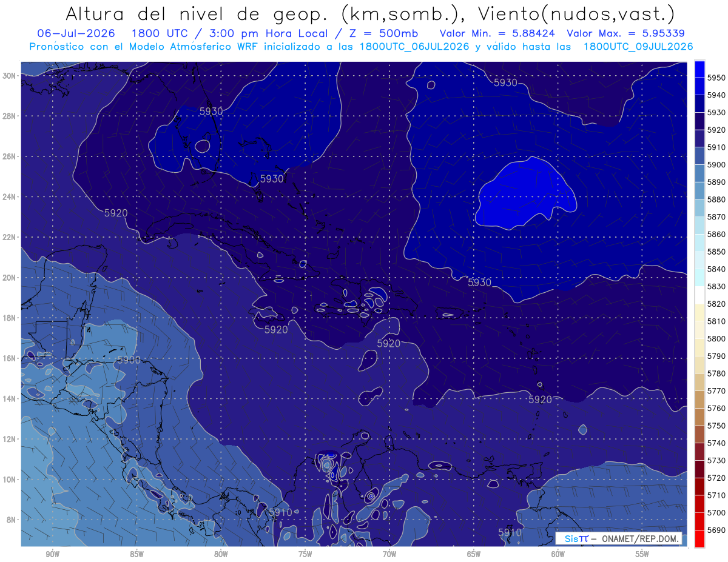Click the "5900" contour label over Central America
The height and width of the screenshot is (562, 728).
[x=129, y=360]
